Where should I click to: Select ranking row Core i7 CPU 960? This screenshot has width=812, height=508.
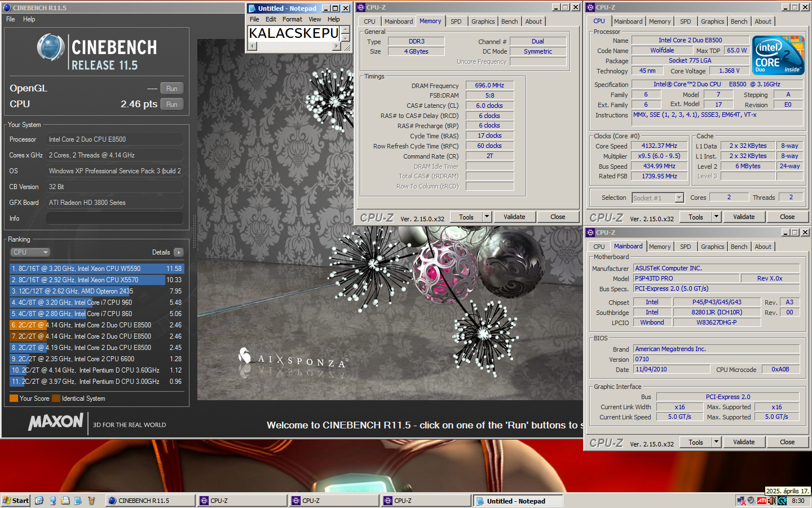(x=97, y=303)
